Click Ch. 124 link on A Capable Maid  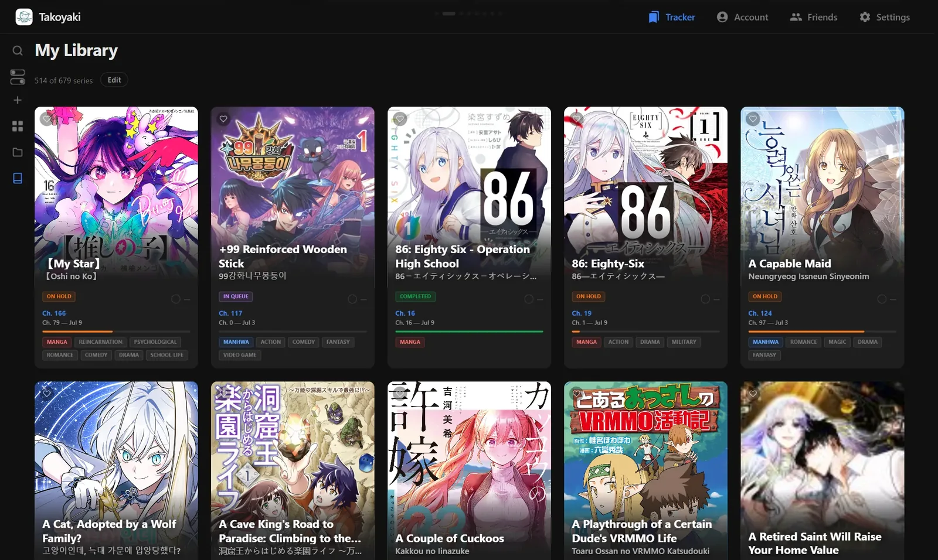(760, 313)
